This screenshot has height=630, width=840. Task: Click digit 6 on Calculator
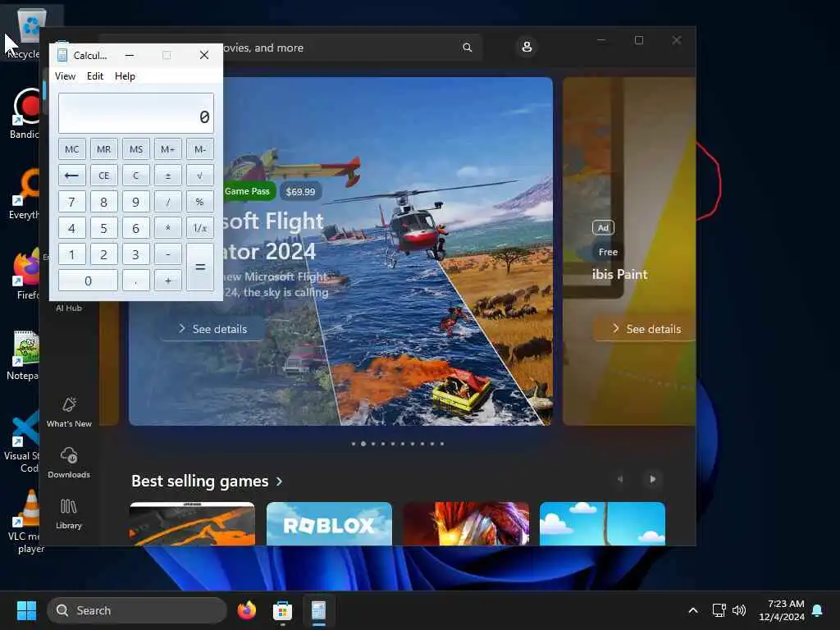coord(136,228)
